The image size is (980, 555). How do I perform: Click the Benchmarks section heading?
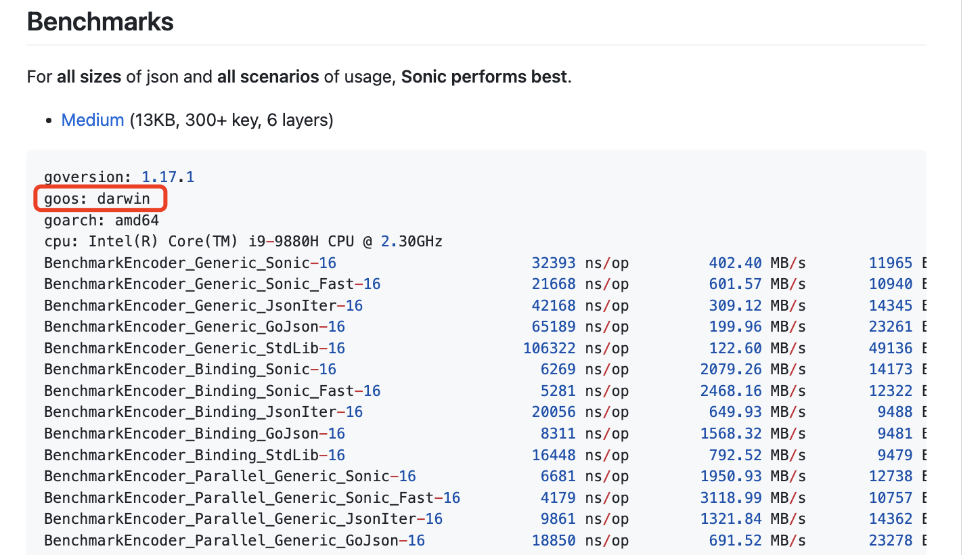pos(100,22)
